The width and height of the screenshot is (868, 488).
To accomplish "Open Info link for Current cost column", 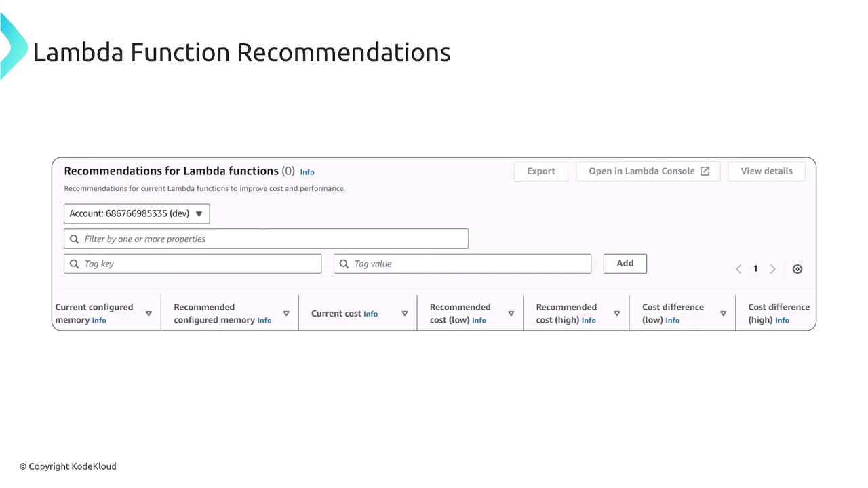I will (x=370, y=314).
